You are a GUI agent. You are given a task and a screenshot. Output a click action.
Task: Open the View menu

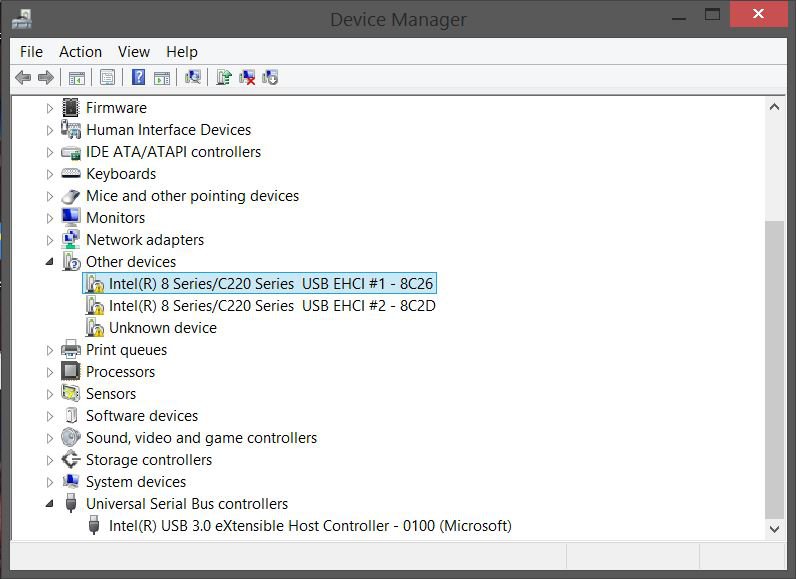(x=133, y=52)
